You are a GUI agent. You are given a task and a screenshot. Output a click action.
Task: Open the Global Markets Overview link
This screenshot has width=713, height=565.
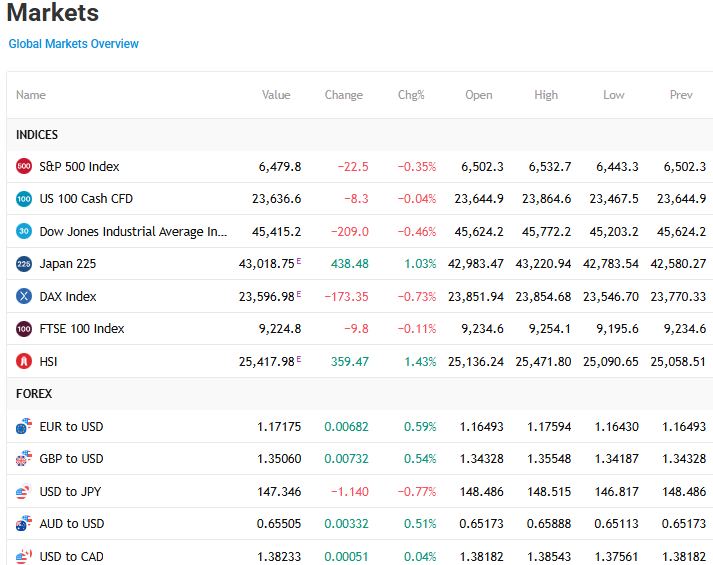(74, 44)
